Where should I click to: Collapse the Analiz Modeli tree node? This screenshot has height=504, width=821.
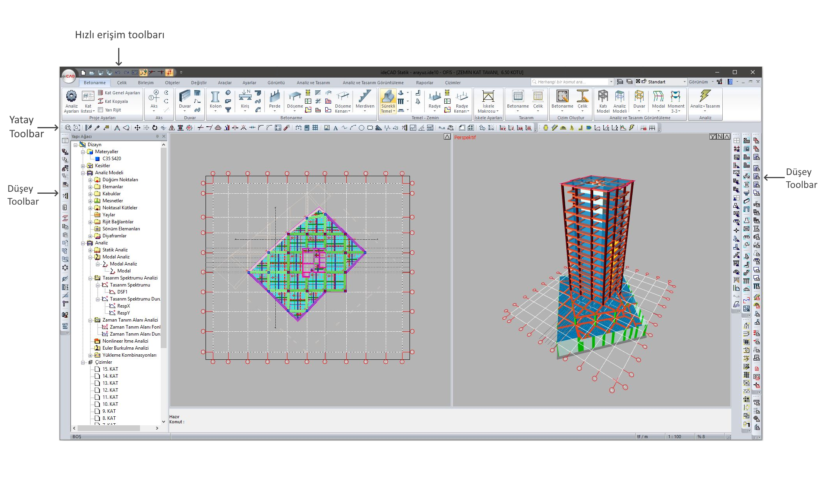(x=83, y=173)
